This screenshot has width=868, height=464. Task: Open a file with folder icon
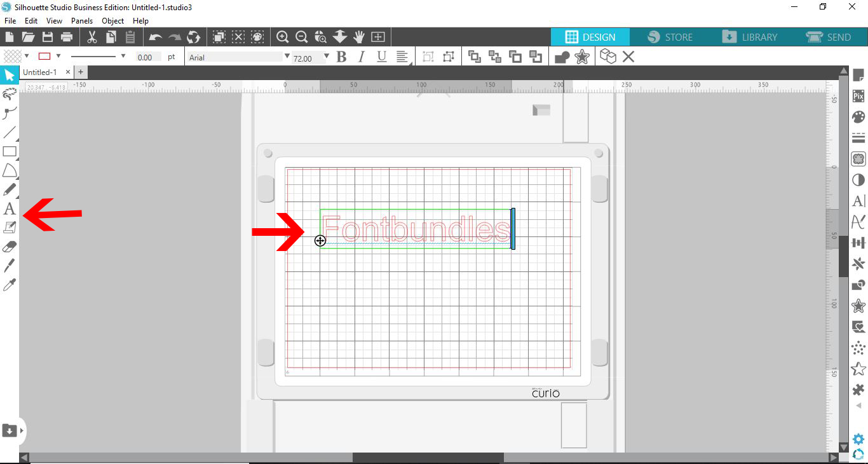[x=28, y=37]
